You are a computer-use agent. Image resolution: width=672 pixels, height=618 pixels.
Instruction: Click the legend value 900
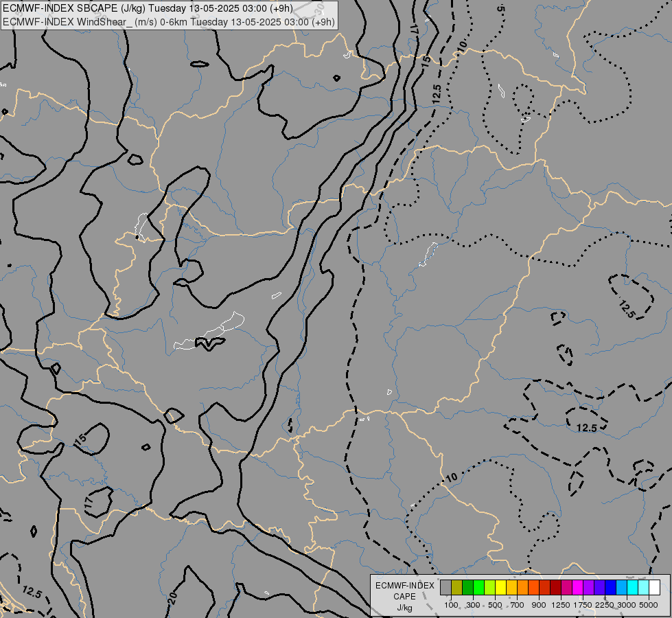click(539, 605)
